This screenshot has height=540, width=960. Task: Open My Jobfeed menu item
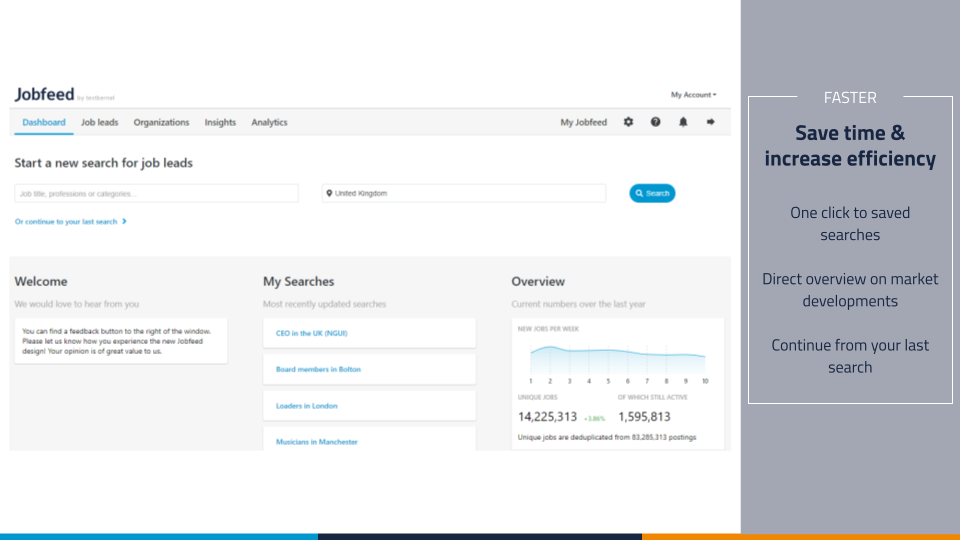[x=583, y=122]
